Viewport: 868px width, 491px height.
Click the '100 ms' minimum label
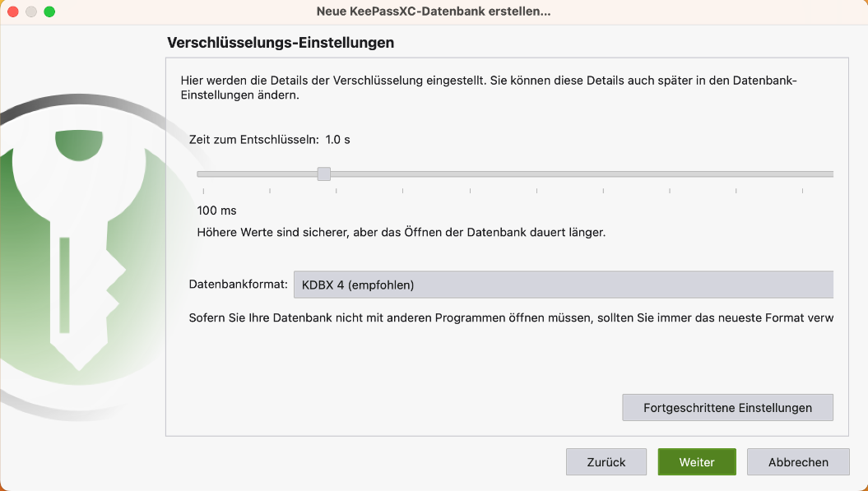(217, 211)
